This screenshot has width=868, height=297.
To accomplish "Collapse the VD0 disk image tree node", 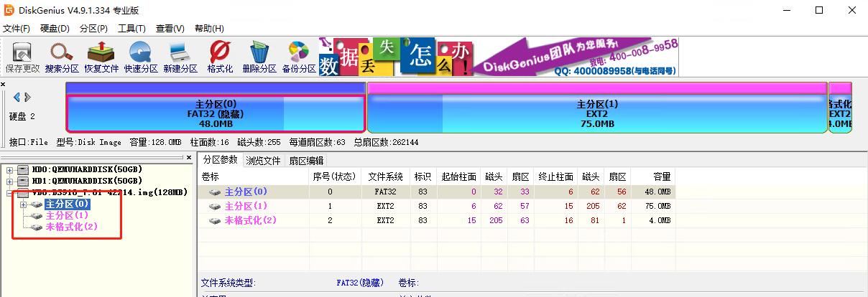I will pos(9,192).
